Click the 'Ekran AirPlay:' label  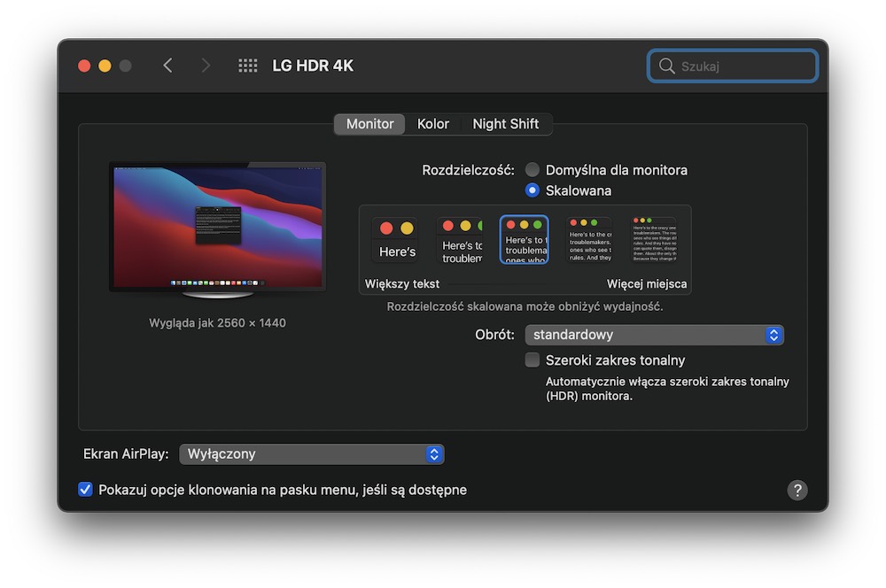pyautogui.click(x=126, y=454)
